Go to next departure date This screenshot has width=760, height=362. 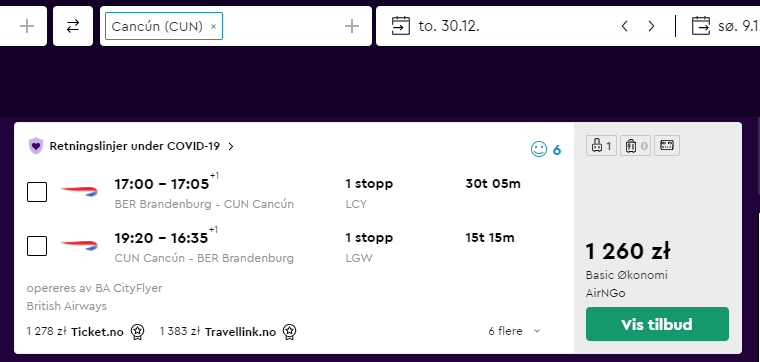651,26
